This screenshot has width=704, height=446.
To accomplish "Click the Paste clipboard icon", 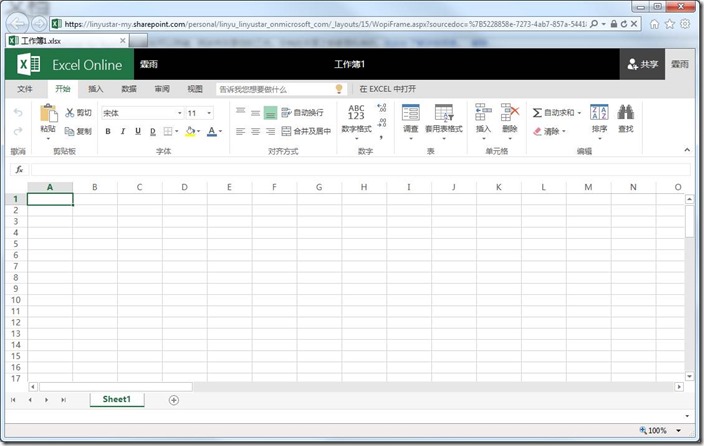I will coord(48,114).
